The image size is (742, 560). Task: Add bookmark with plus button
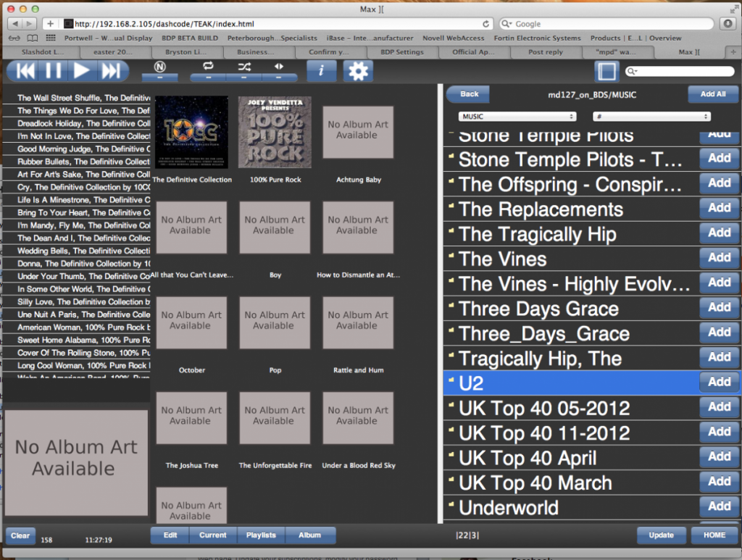(x=50, y=24)
